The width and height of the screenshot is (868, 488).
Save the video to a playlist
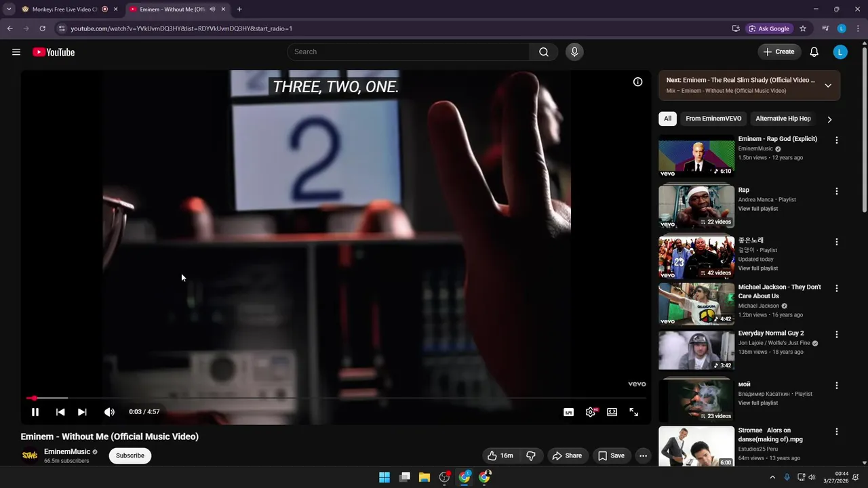611,455
